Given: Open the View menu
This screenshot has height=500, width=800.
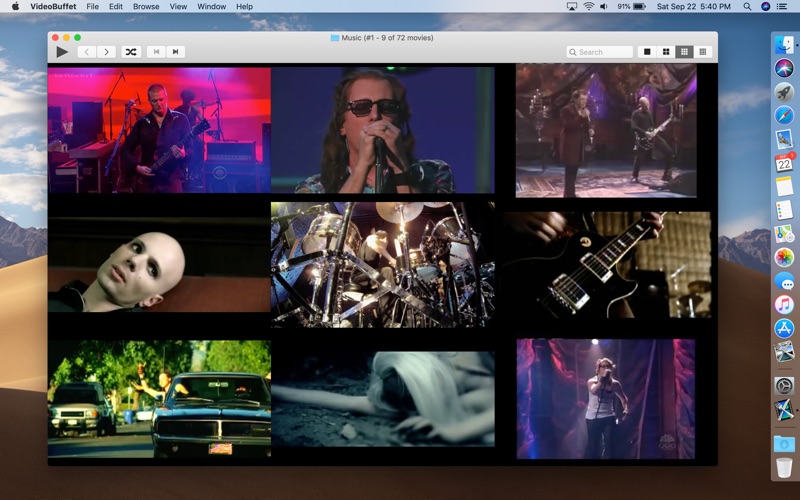Looking at the screenshot, I should tap(178, 7).
